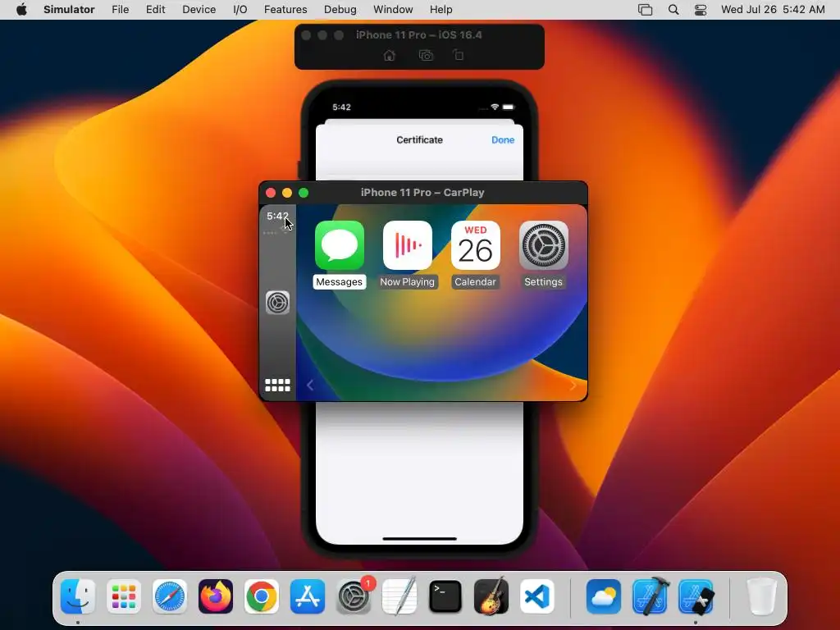Minimize the CarPlay window
Screen dimensions: 840x630
(287, 193)
